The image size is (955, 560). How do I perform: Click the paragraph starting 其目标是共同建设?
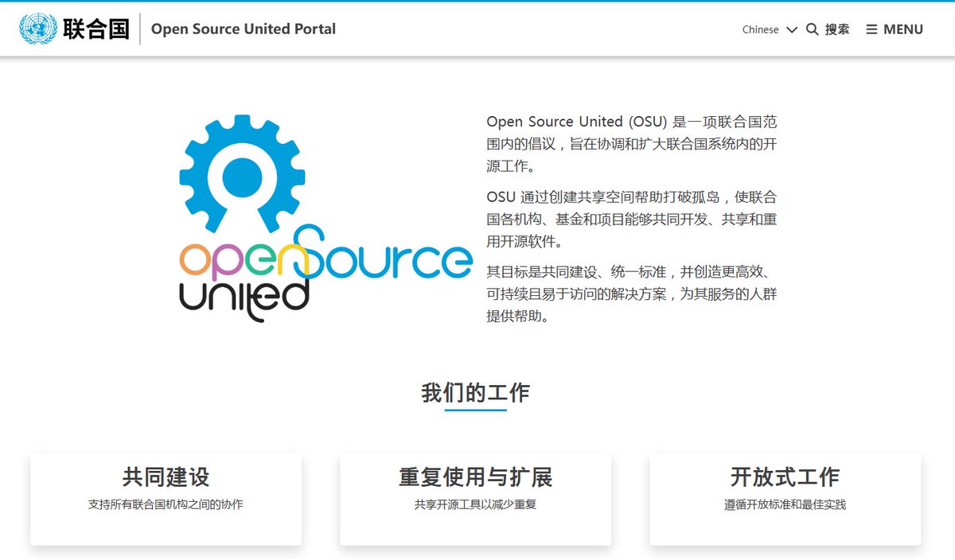[632, 294]
